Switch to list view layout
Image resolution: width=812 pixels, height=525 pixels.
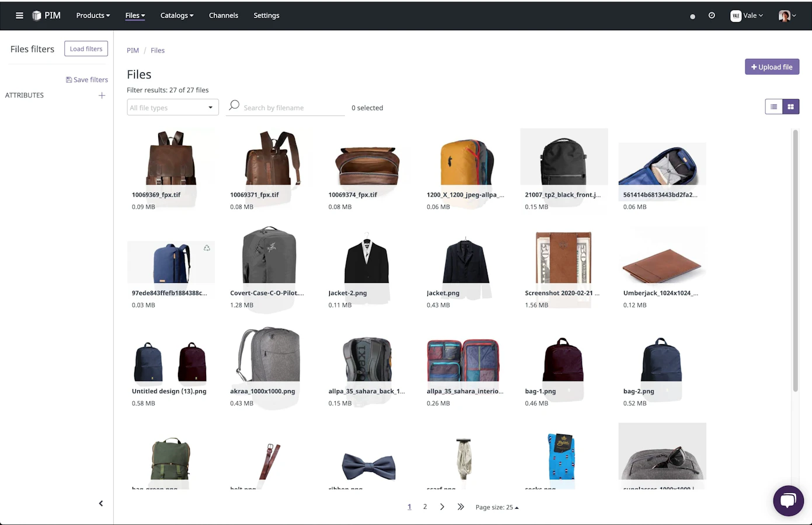pyautogui.click(x=773, y=107)
